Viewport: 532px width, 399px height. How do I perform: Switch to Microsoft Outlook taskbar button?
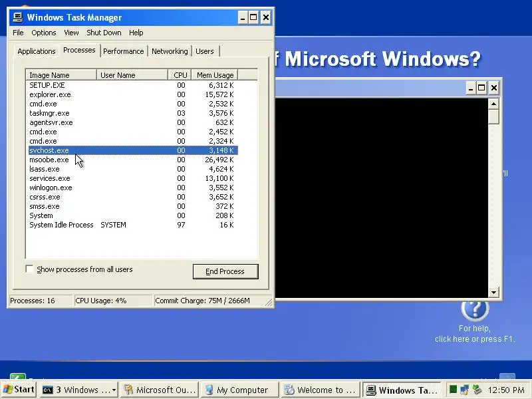159,390
